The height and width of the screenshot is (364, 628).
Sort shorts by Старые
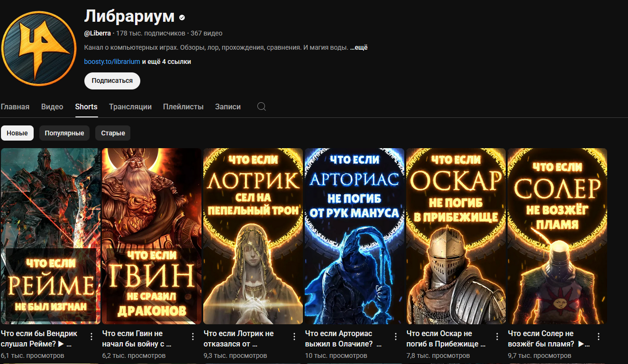pyautogui.click(x=113, y=133)
